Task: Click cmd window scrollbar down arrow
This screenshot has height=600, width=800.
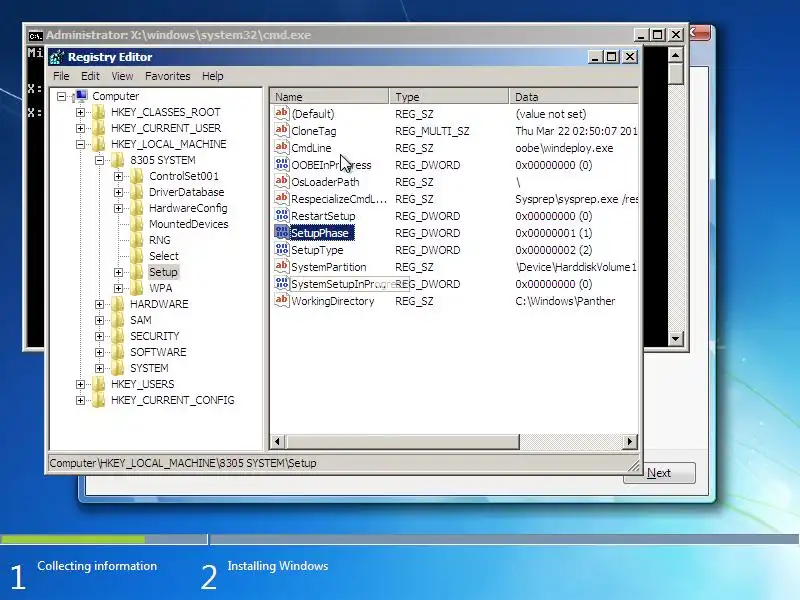Action: pos(676,338)
